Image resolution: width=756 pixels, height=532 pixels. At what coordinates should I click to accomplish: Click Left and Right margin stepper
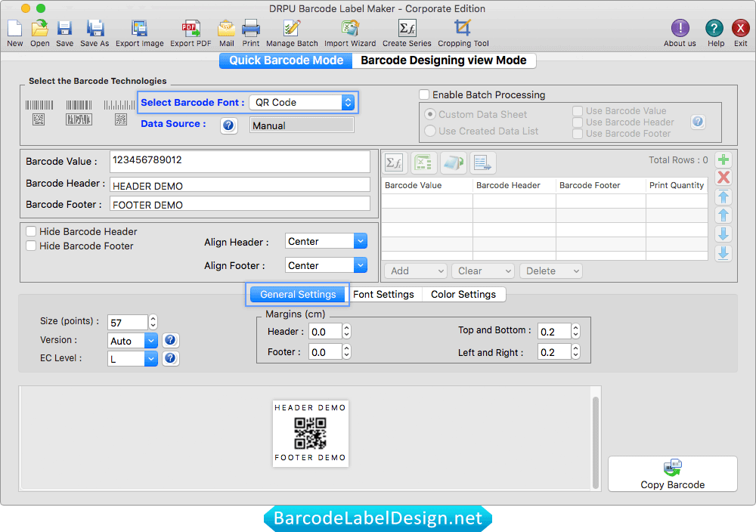point(575,352)
